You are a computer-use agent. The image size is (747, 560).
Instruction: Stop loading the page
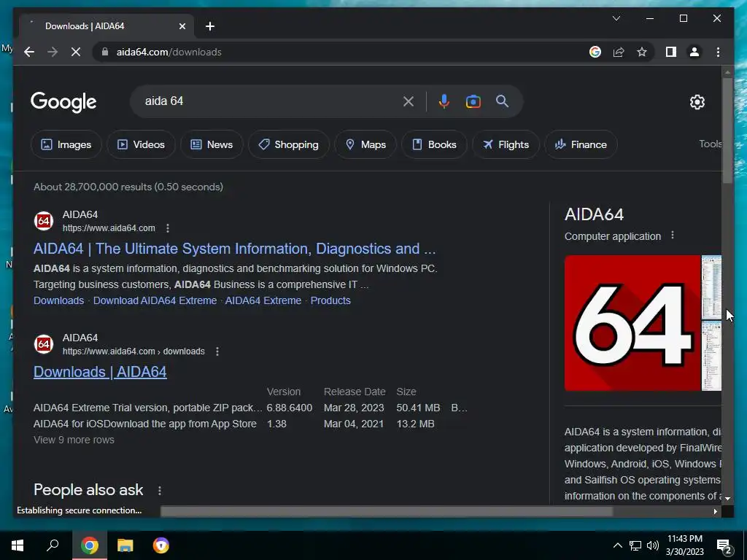[76, 52]
